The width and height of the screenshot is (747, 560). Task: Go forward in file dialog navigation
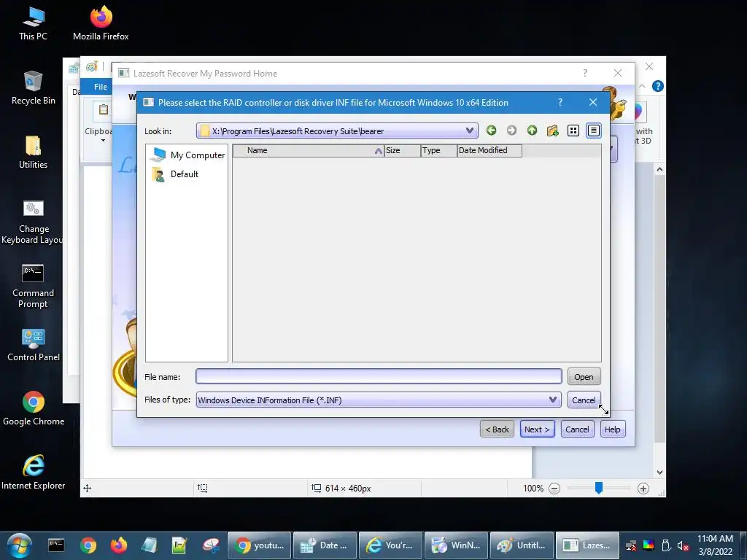coord(511,131)
